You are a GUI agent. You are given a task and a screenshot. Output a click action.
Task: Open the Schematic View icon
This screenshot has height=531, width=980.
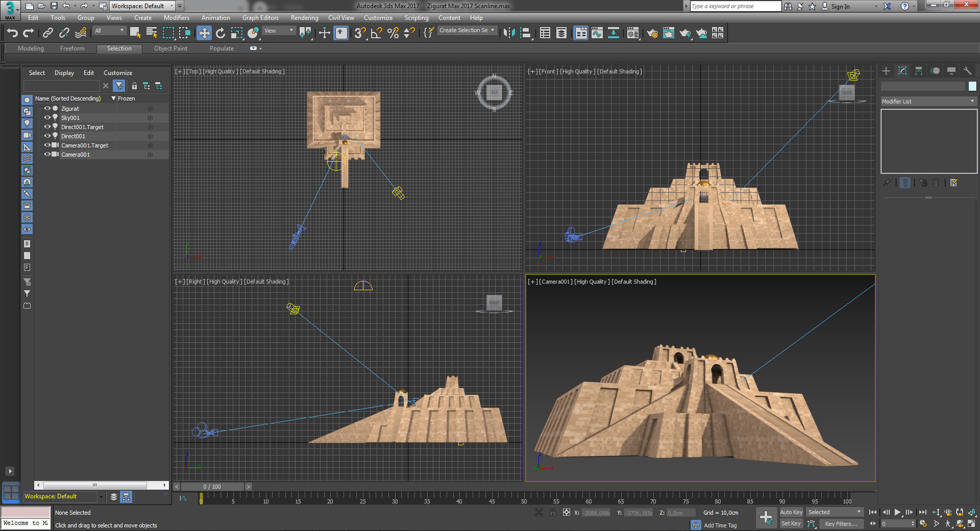[614, 33]
